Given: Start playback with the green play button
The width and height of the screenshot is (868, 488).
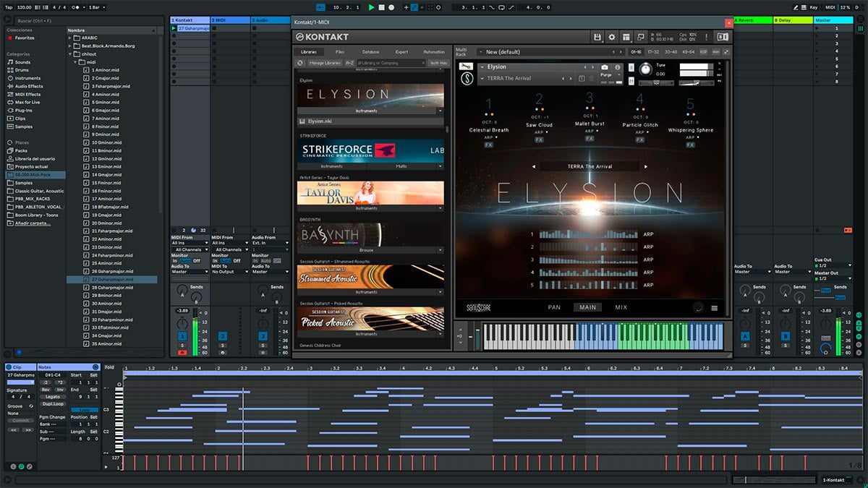Looking at the screenshot, I should pos(372,7).
